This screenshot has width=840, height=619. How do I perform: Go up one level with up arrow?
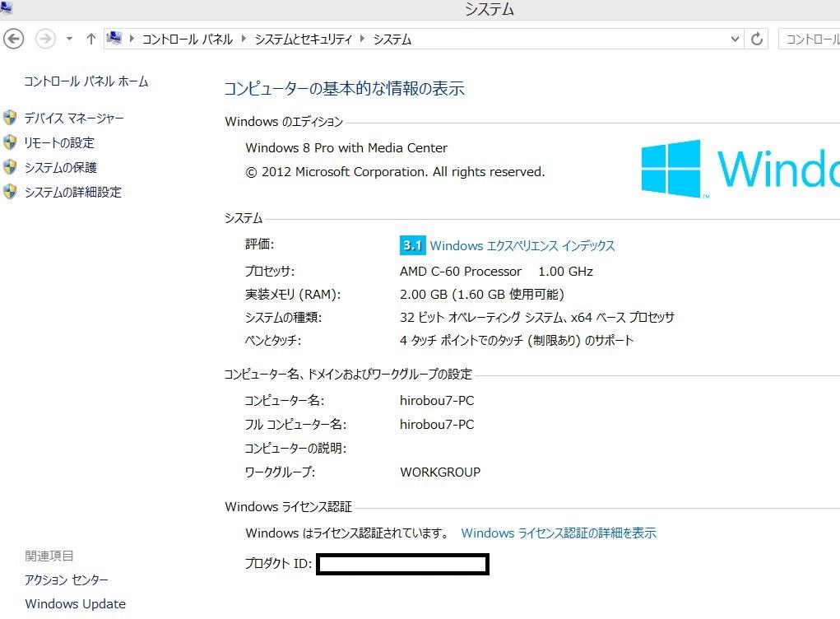coord(91,39)
